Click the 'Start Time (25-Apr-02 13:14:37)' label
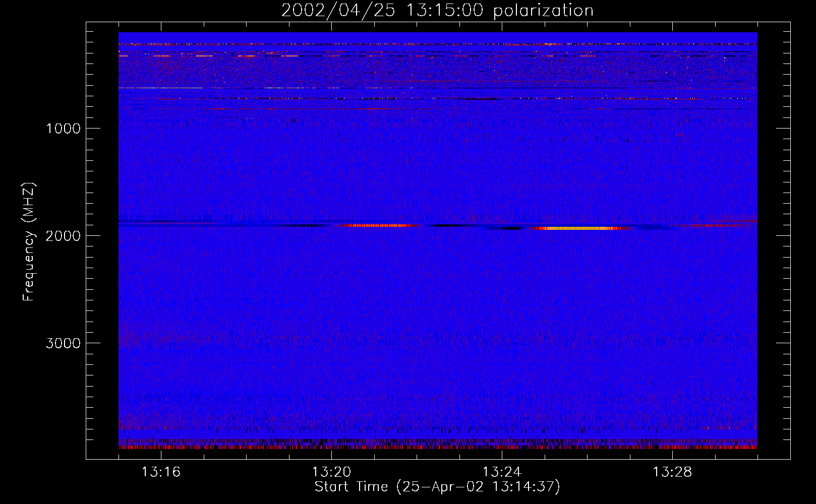Viewport: 816px width, 504px height. click(437, 487)
